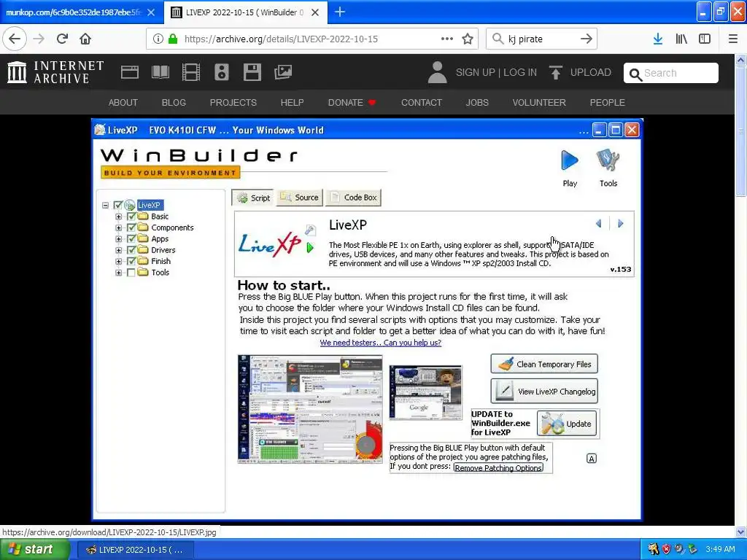
Task: Open Internet Archive images icon
Action: pos(283,72)
